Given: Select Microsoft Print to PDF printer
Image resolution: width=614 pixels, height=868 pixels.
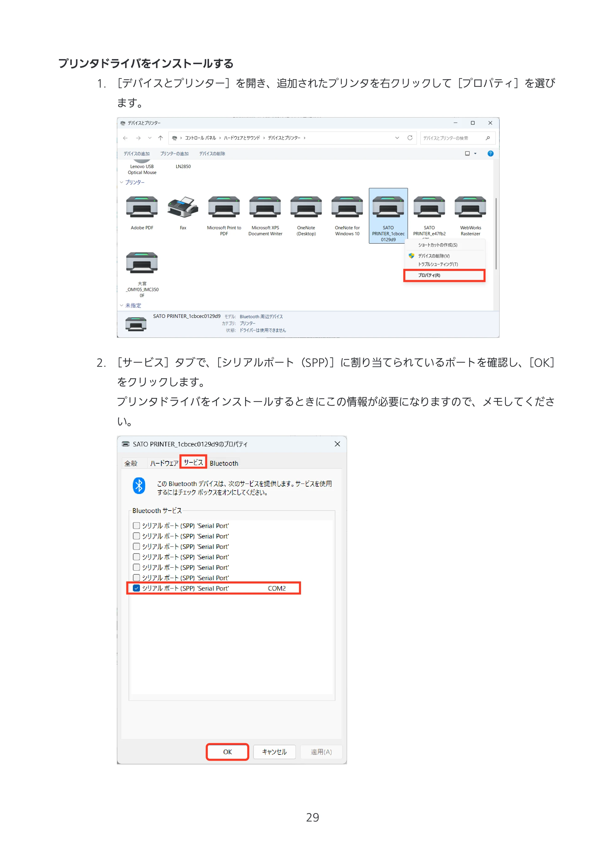Looking at the screenshot, I should point(224,207).
